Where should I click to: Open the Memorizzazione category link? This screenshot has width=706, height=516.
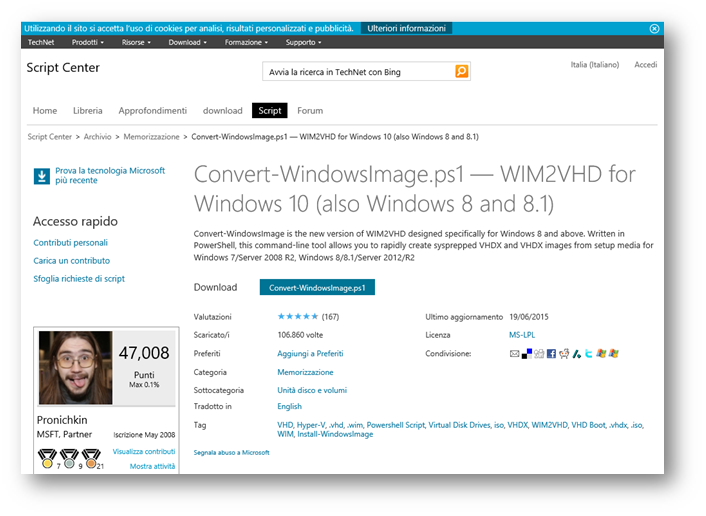[x=305, y=372]
